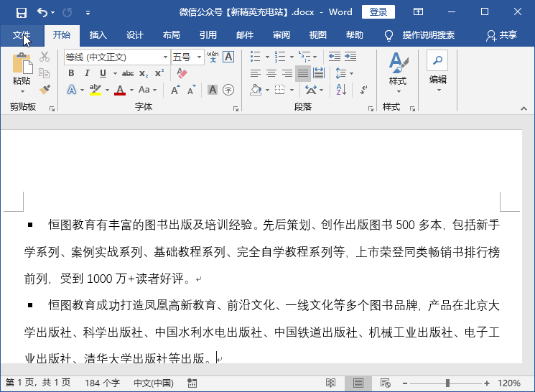Open the 文件 tab

[22, 34]
